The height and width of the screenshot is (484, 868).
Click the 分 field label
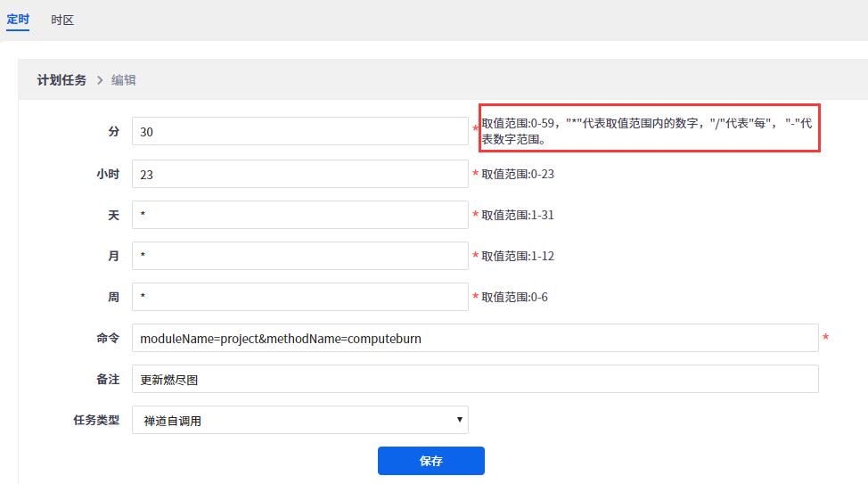[113, 131]
